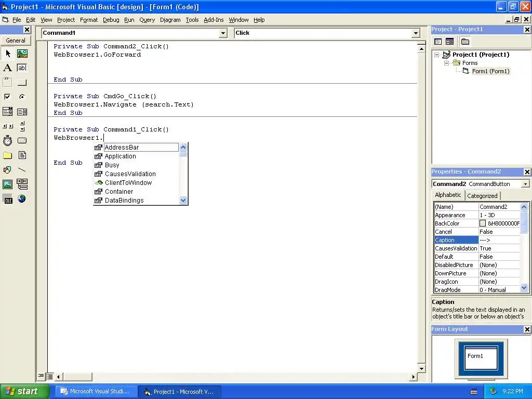
Task: Select the DriveListBox control tool
Action: pos(22,140)
